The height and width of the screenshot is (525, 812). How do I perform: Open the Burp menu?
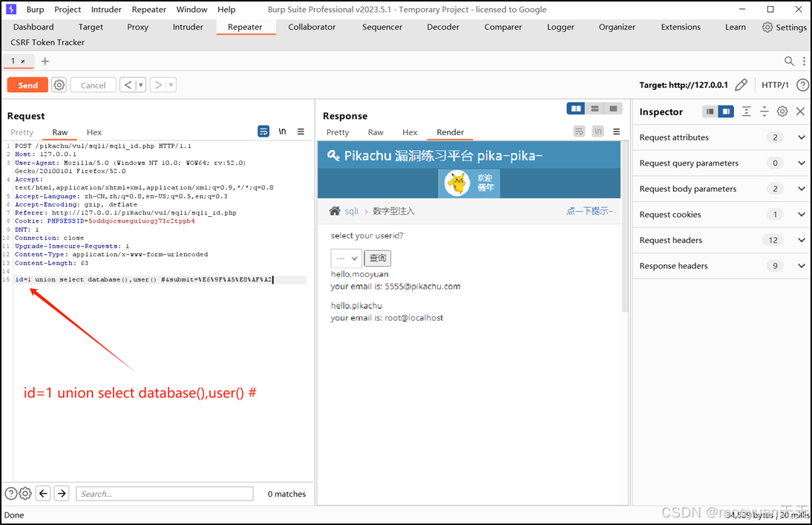[35, 10]
